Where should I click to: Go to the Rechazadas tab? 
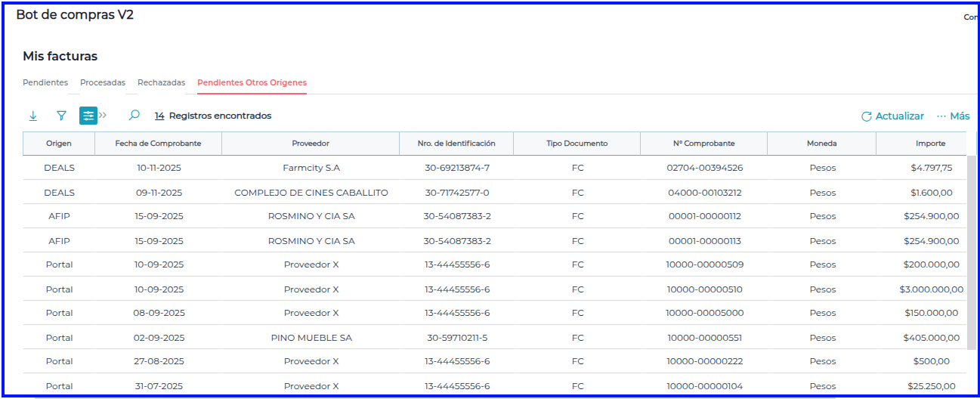pos(161,82)
